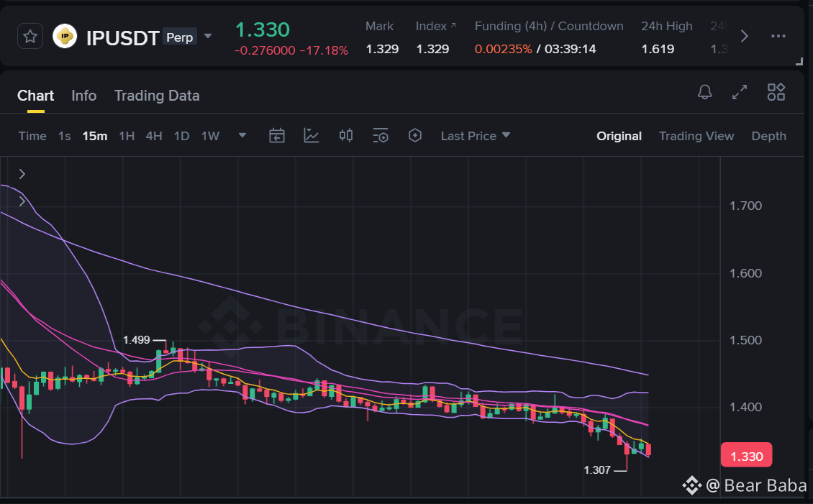Add IPUSDT to favorites with the star

[x=30, y=37]
